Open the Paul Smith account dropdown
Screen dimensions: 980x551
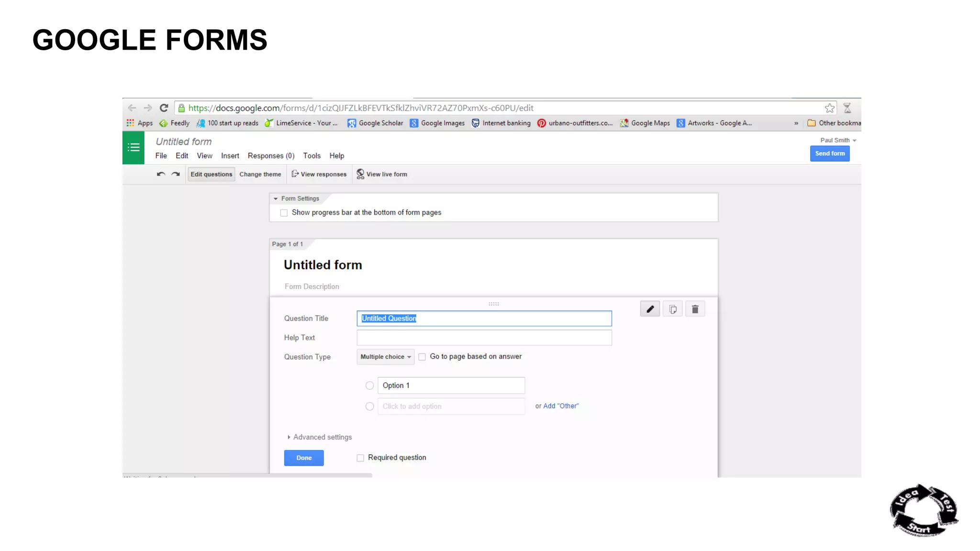tap(838, 140)
